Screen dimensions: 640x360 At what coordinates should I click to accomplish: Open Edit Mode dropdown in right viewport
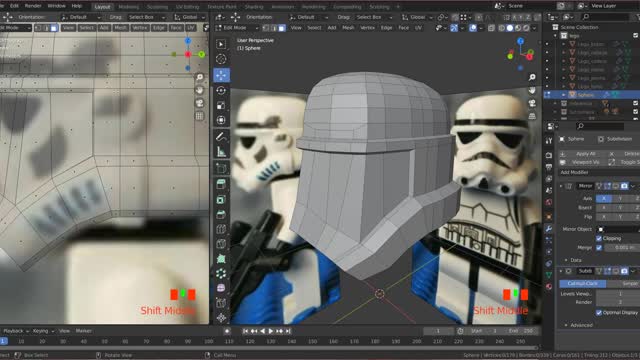pyautogui.click(x=237, y=28)
